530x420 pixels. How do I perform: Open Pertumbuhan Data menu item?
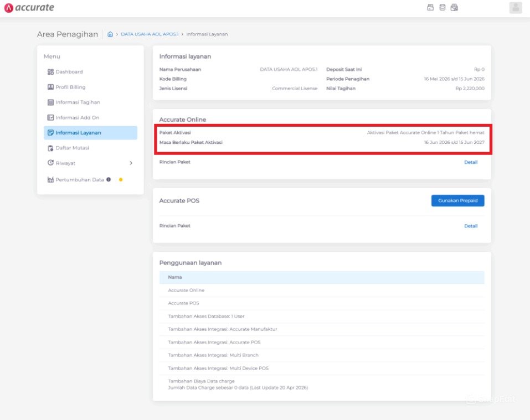point(91,180)
